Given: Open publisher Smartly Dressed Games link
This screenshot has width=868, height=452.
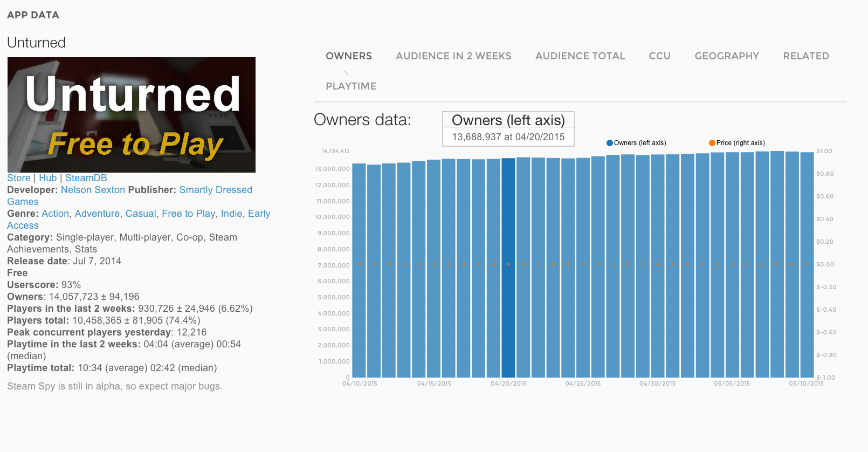Looking at the screenshot, I should coord(216,190).
